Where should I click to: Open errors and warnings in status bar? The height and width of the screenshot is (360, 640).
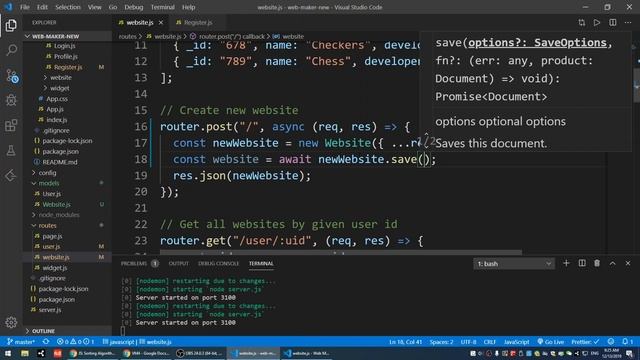pyautogui.click(x=75, y=342)
